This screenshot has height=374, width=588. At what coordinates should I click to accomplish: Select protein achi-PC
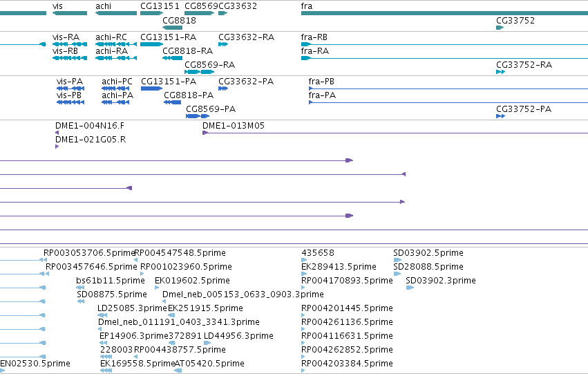[117, 82]
